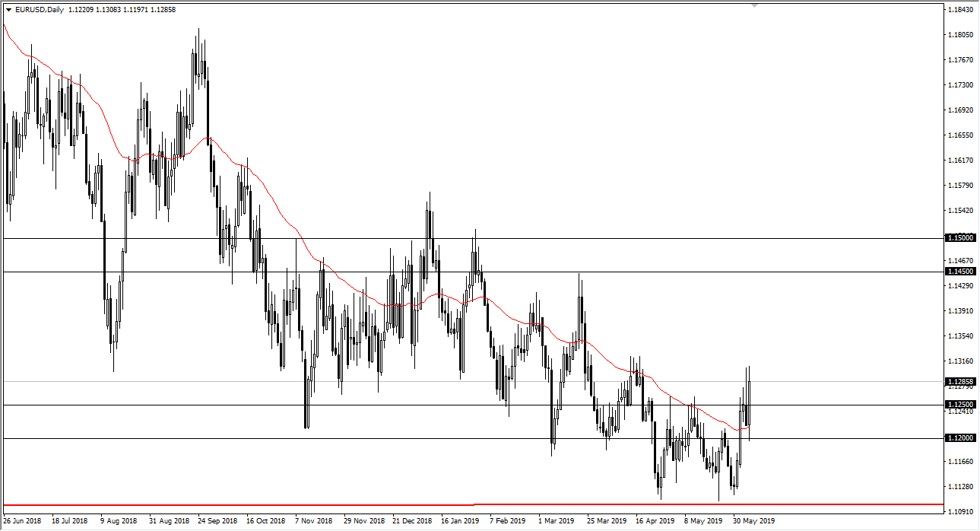Click the 1 Mar 2019 date label
This screenshot has height=531, width=980.
[555, 520]
